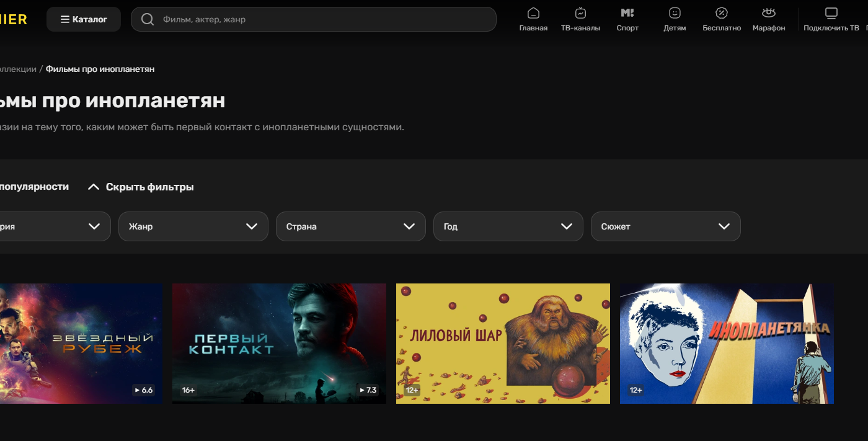Click the 7.3 rating badge on Первый контакт

[x=368, y=390]
